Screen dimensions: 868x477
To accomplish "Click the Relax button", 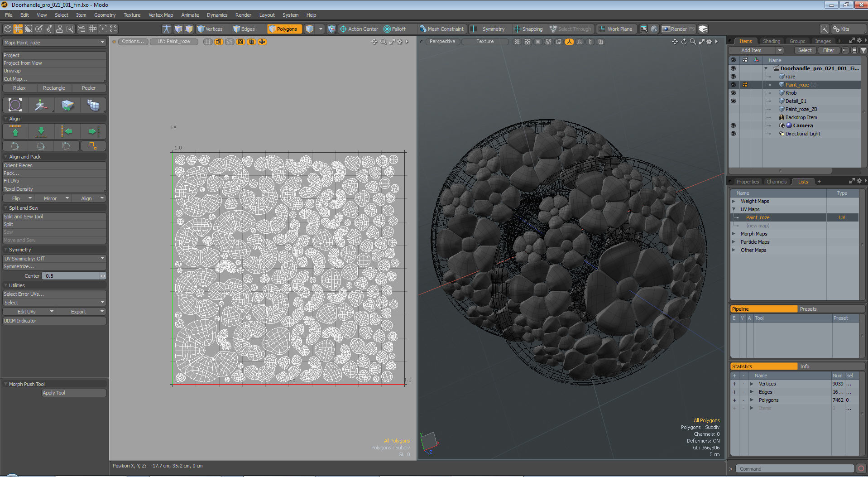I will [x=19, y=88].
